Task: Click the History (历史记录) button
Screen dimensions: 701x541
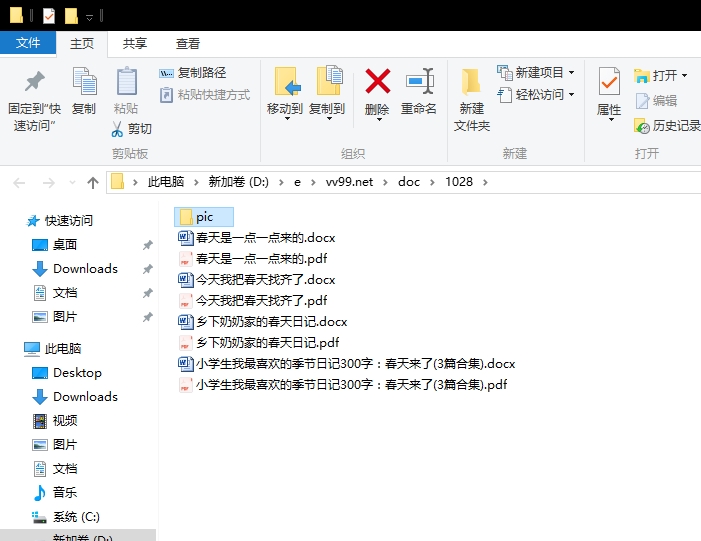Action: tap(667, 126)
